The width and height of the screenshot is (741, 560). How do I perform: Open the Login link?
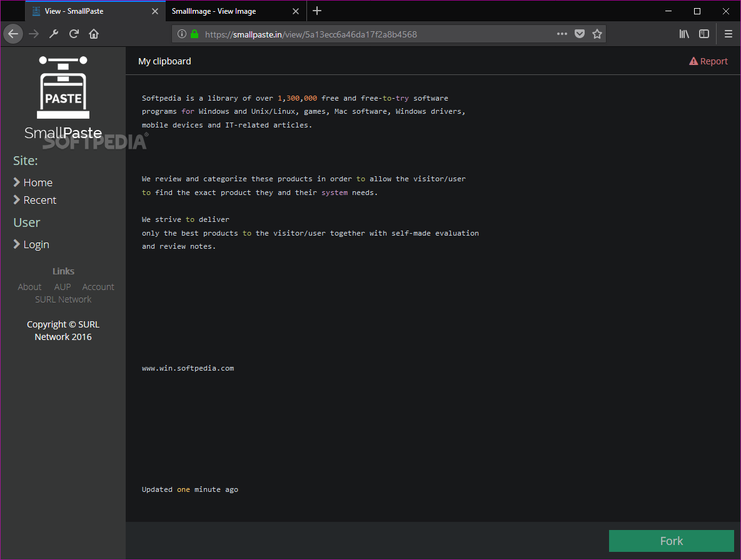point(36,244)
